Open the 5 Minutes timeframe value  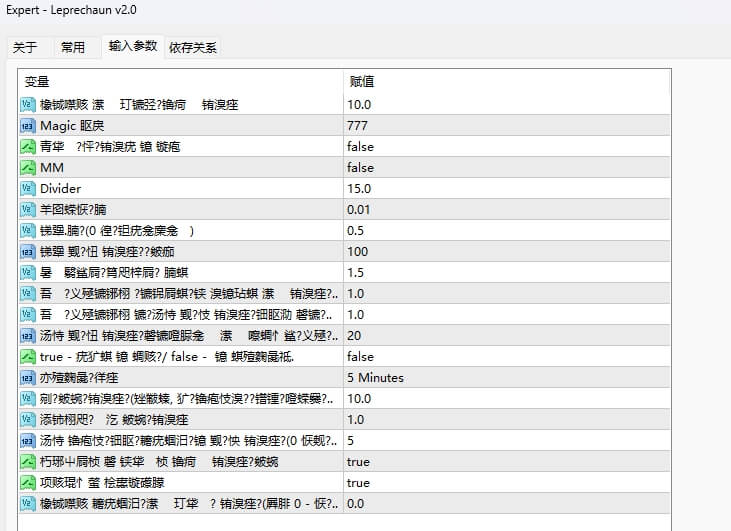click(x=507, y=378)
